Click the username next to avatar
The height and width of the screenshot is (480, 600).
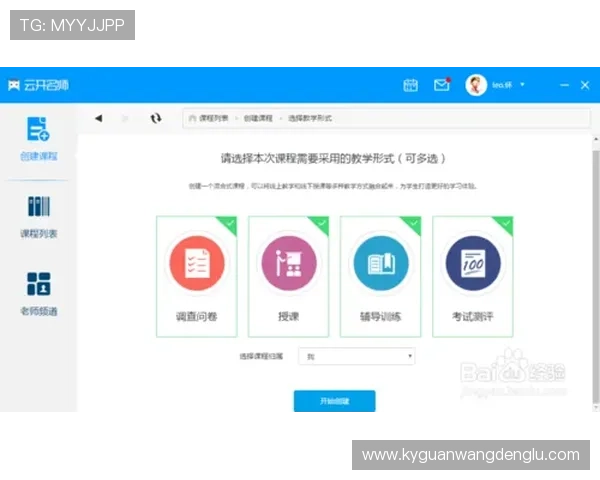(502, 85)
